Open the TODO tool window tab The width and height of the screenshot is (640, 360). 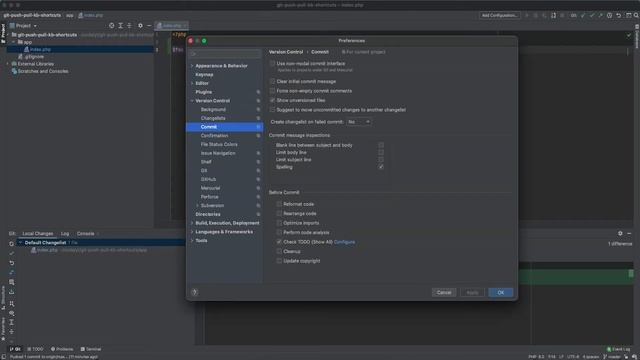(x=35, y=349)
